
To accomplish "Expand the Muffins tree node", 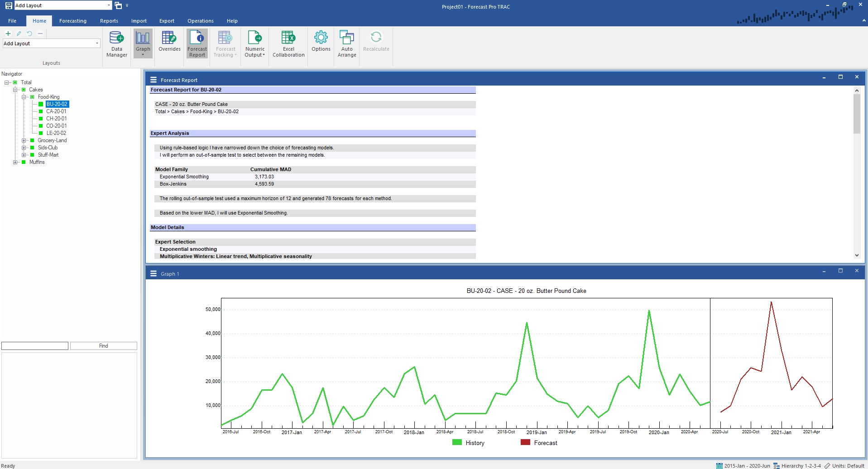I will pyautogui.click(x=15, y=162).
